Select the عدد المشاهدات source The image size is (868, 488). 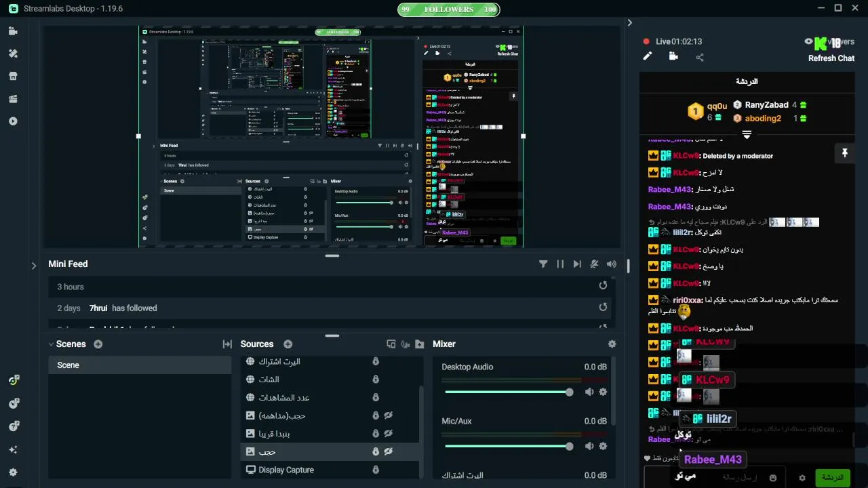pos(330,397)
